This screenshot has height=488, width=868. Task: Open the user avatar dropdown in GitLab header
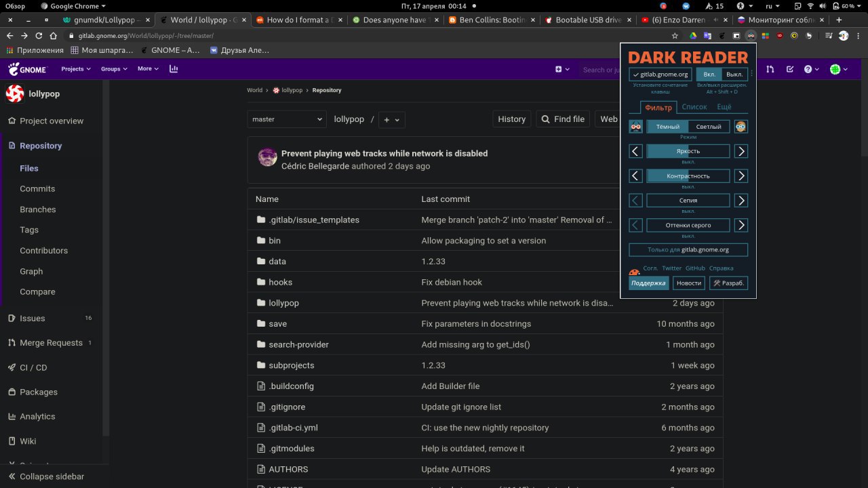839,69
